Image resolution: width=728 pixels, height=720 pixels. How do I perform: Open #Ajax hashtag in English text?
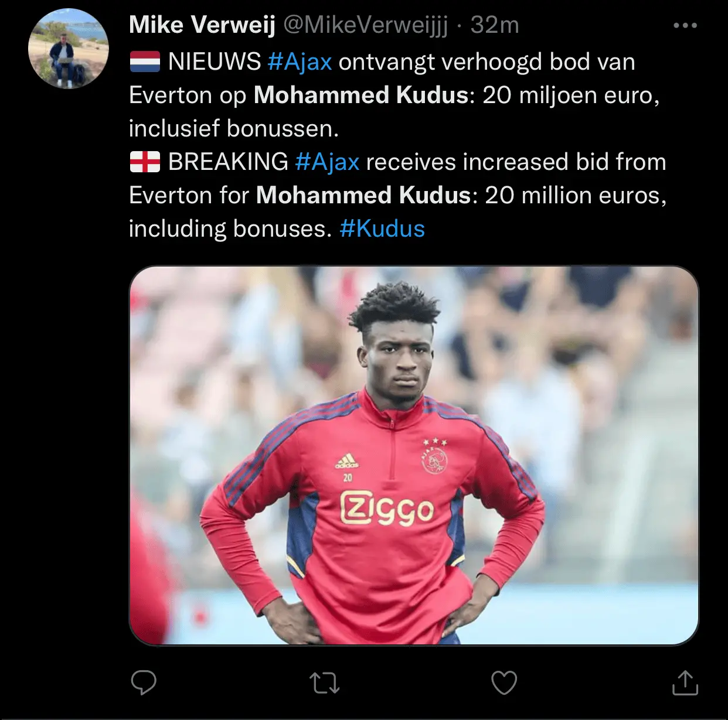click(x=327, y=162)
